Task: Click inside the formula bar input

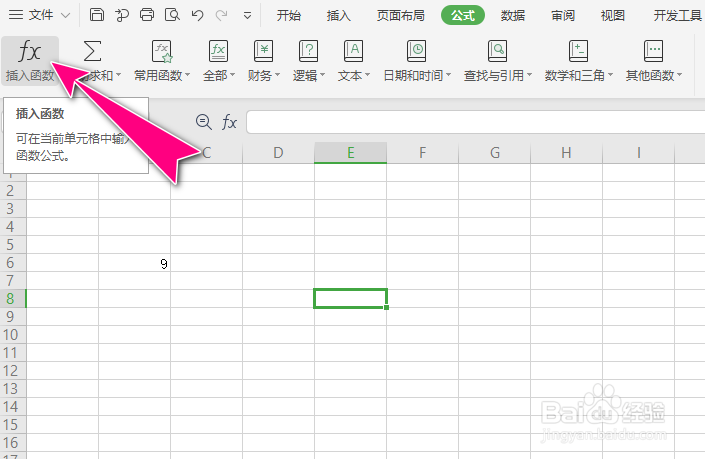Action: [x=476, y=122]
